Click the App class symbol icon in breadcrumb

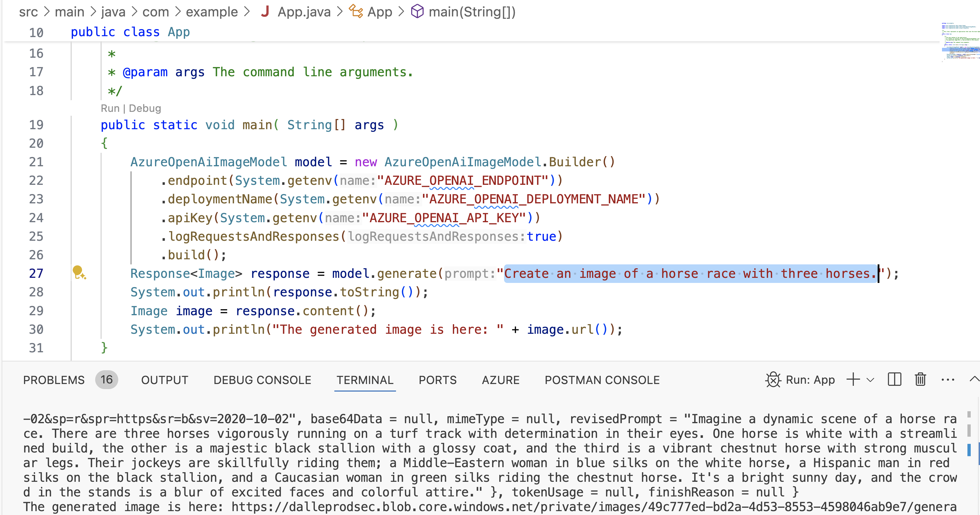pyautogui.click(x=356, y=11)
